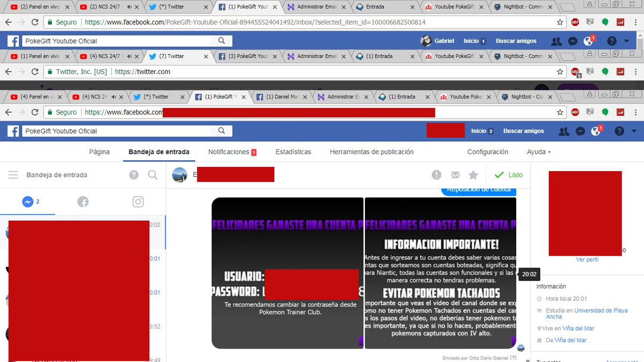Open red chart extension in front window
The image size is (644, 362).
[620, 112]
